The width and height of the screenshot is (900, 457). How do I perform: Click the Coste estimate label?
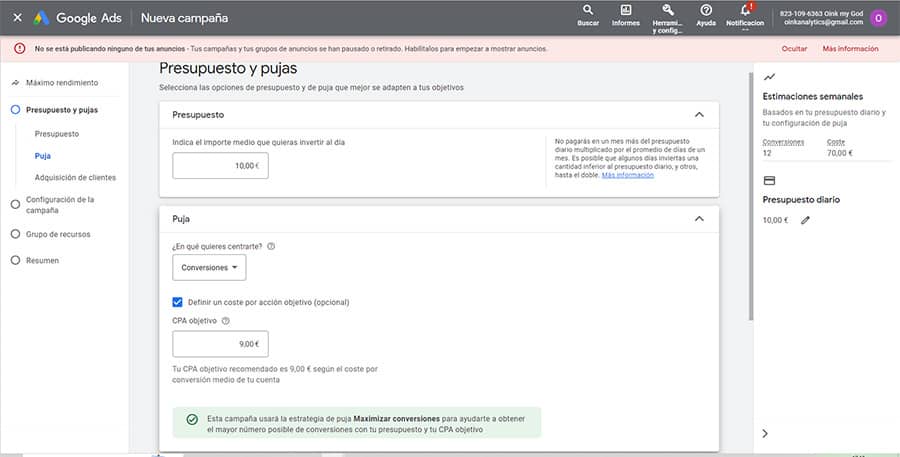click(836, 142)
